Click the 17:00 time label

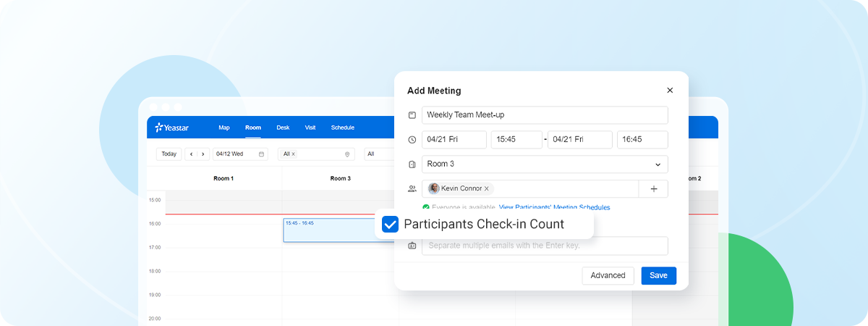(155, 248)
